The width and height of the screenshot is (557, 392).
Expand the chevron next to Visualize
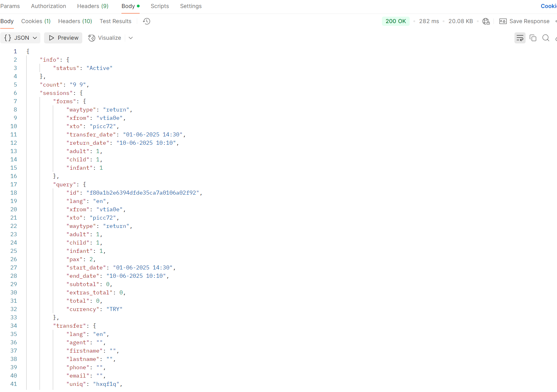(x=131, y=38)
